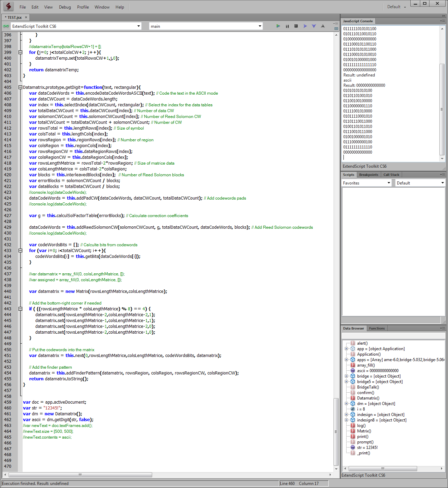Expand the indesign object node
This screenshot has height=488, width=448.
(x=346, y=415)
